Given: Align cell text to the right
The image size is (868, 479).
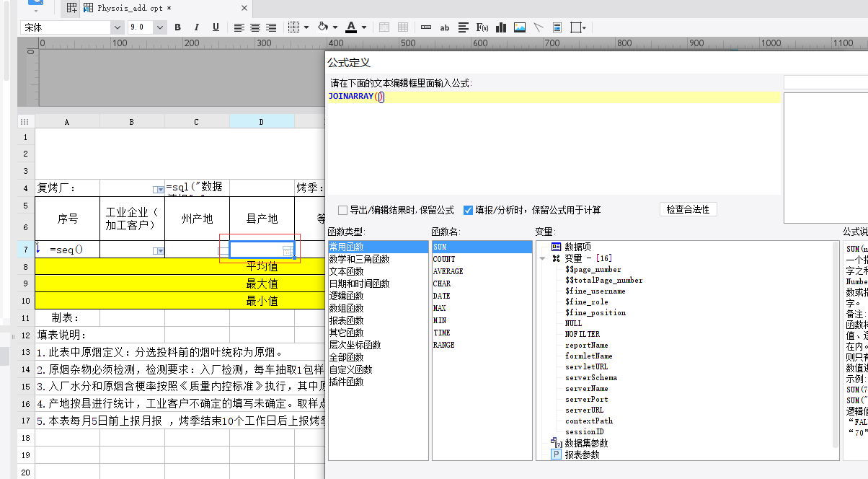Looking at the screenshot, I should 271,27.
